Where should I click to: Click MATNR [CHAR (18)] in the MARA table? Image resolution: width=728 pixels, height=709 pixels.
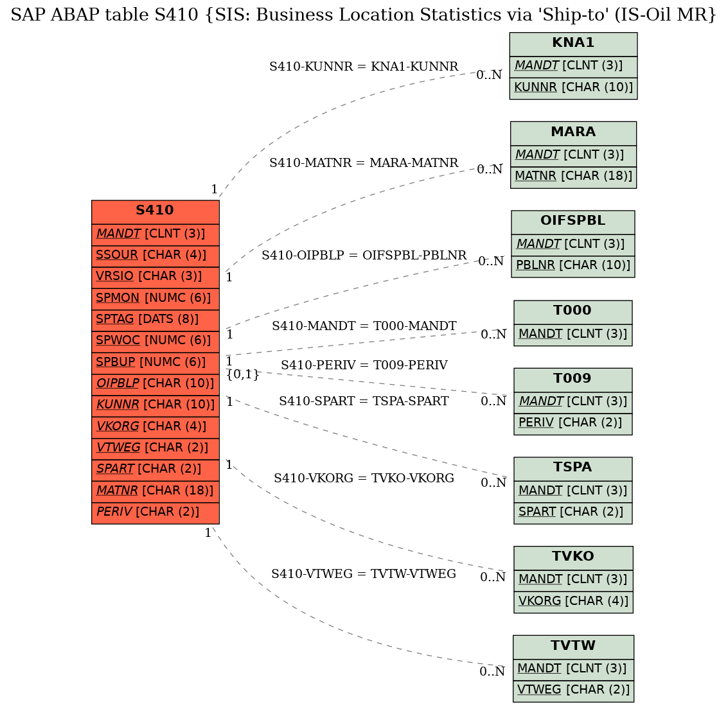coord(573,177)
